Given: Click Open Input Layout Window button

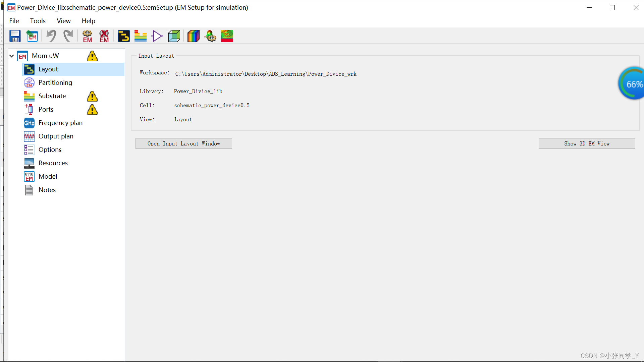Looking at the screenshot, I should (183, 143).
